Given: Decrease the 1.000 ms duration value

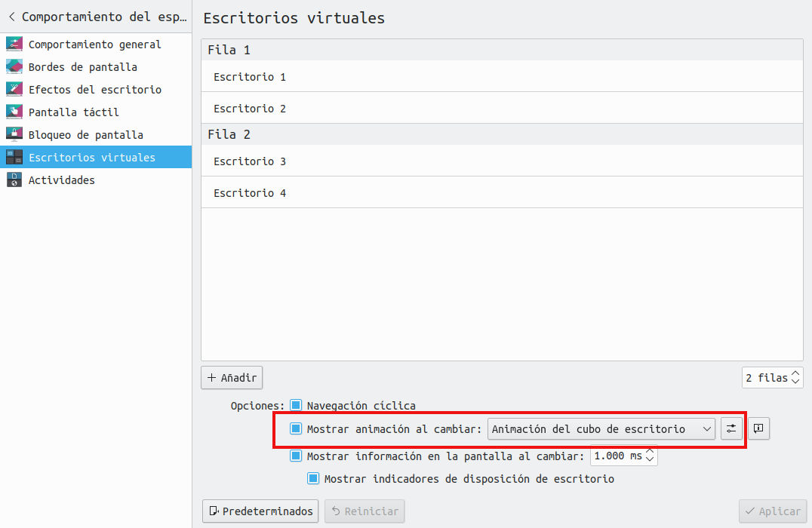Looking at the screenshot, I should [650, 460].
